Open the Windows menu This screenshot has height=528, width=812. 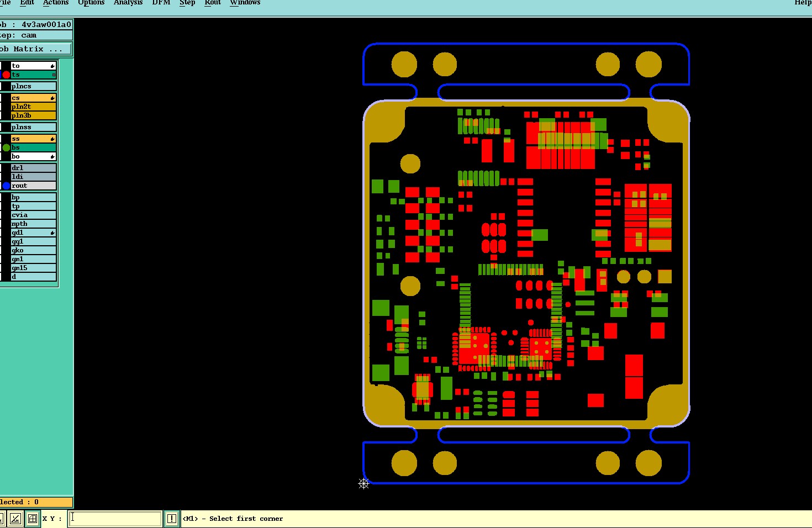pyautogui.click(x=245, y=2)
